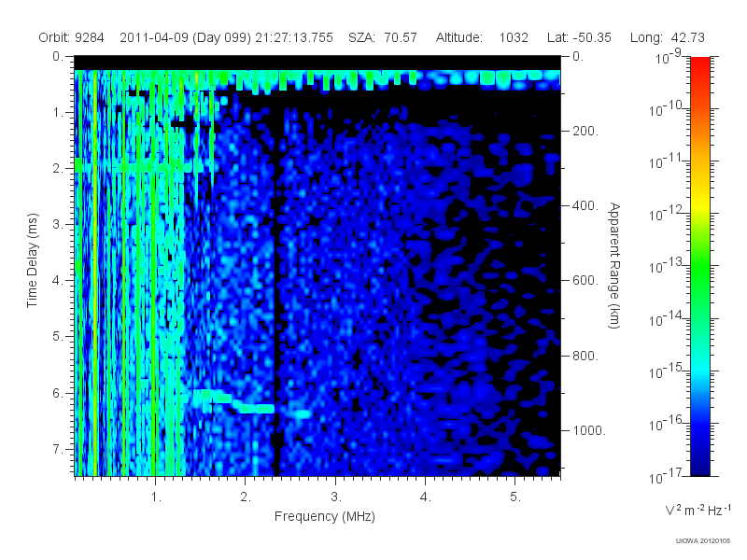This screenshot has height=560, width=747.
Task: Click the timestamp "21:27:13.755"
Action: [294, 37]
